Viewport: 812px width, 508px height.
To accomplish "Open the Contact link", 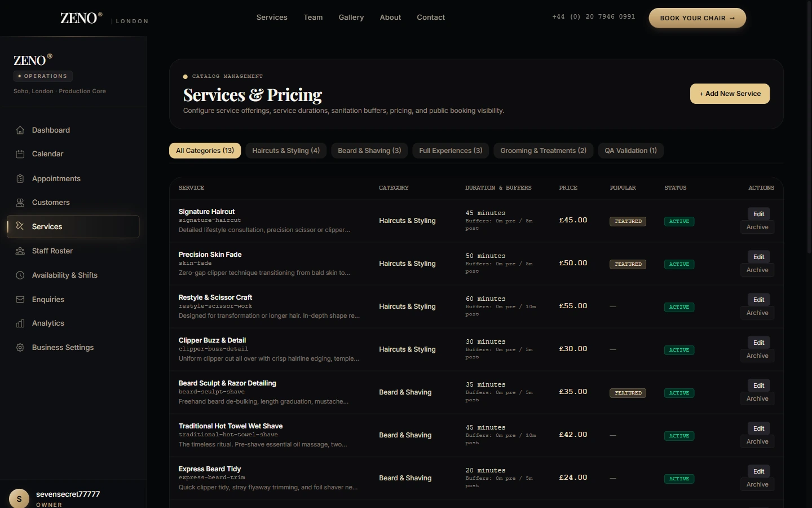I will (x=431, y=17).
